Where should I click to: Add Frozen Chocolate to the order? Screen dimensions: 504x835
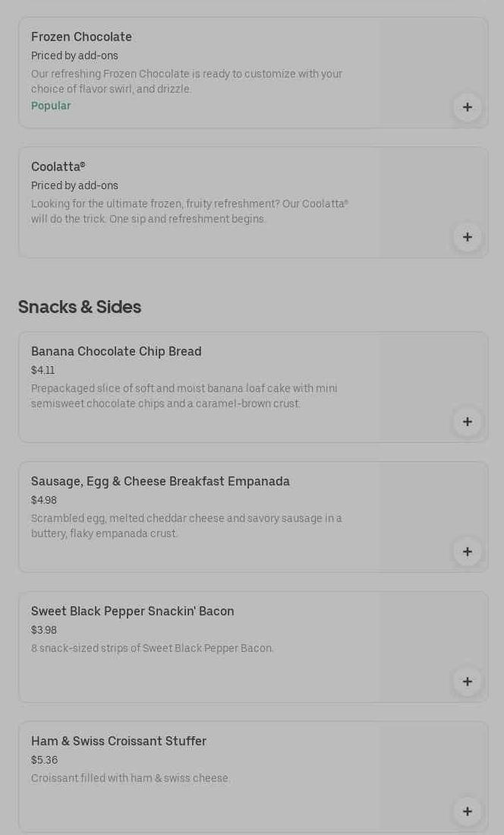coord(467,107)
